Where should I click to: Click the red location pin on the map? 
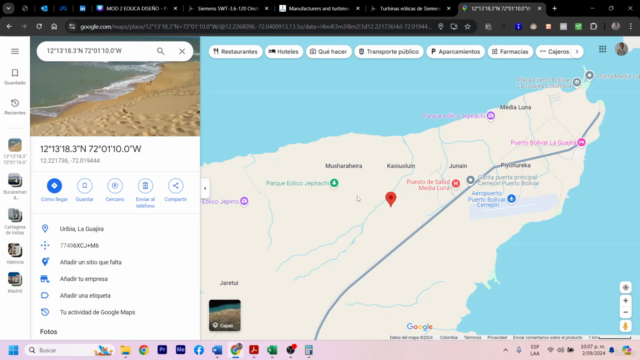[391, 199]
